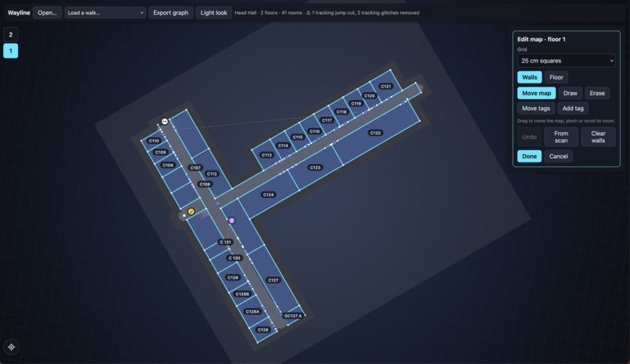Click the C 131 room tag
Screen dimensions: 630x364
point(225,242)
